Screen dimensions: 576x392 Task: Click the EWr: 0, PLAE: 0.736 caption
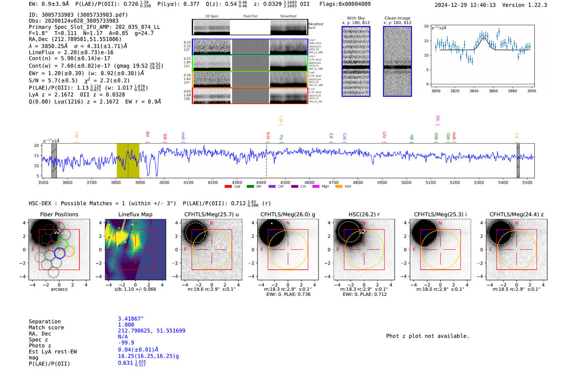(288, 294)
